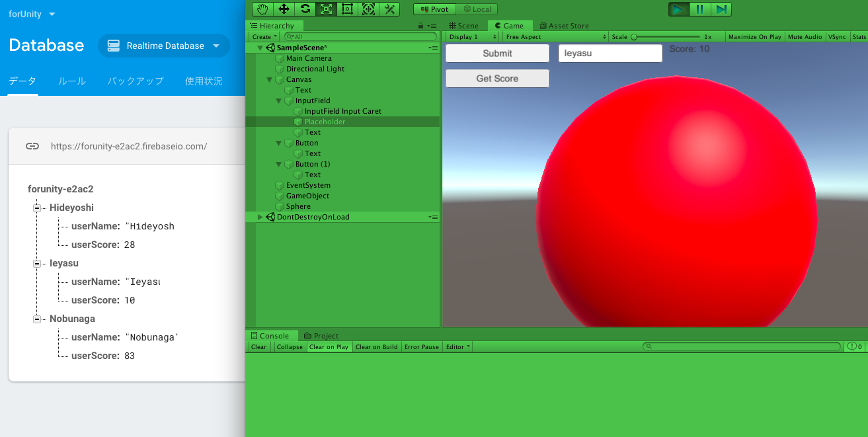Advance one frame with the Step button
868x437 pixels.
click(x=721, y=9)
